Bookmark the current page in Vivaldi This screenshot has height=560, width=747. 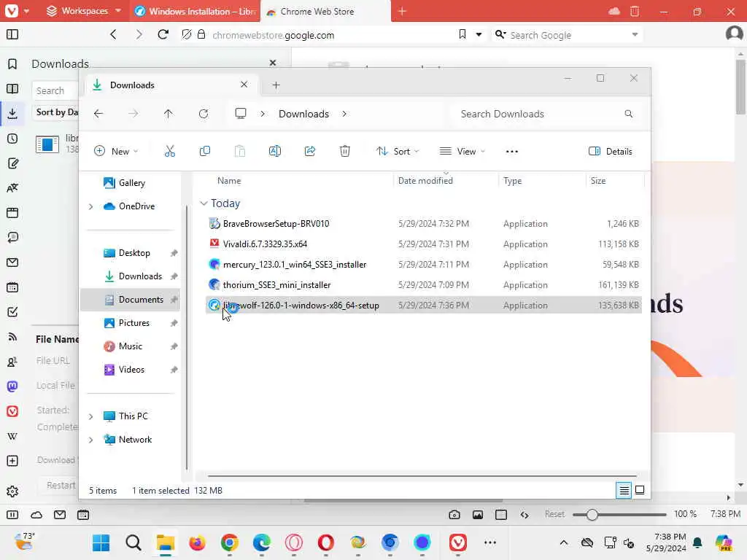coord(462,35)
